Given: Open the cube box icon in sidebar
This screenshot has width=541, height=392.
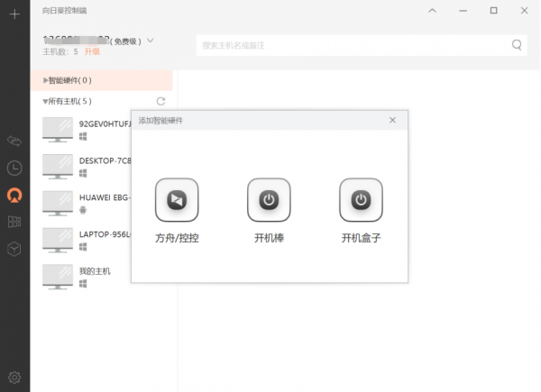Looking at the screenshot, I should click(x=14, y=250).
